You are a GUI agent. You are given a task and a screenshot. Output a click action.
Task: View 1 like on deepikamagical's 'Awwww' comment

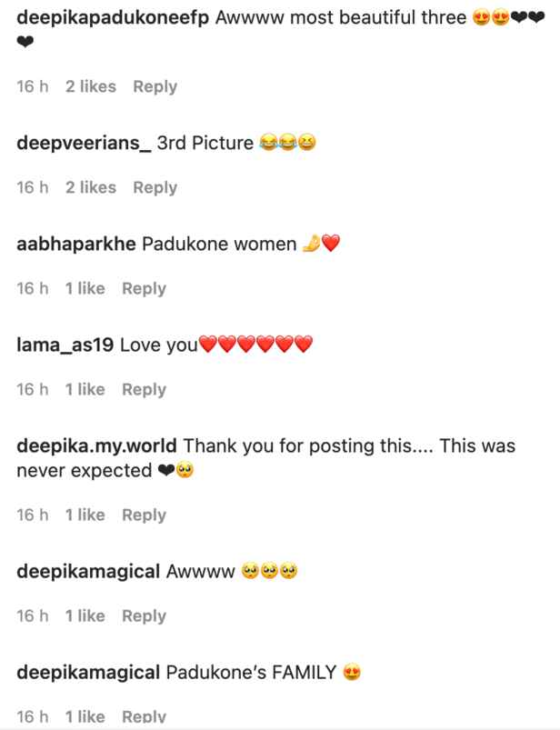click(x=85, y=615)
